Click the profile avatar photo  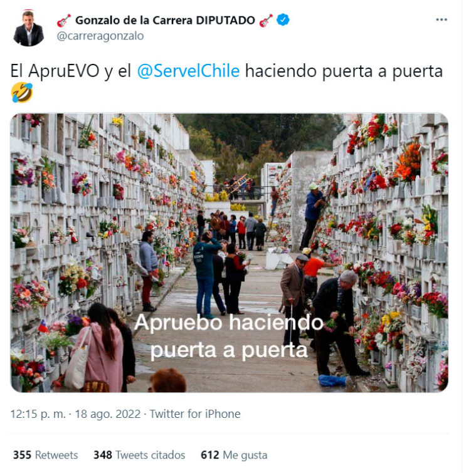[29, 28]
